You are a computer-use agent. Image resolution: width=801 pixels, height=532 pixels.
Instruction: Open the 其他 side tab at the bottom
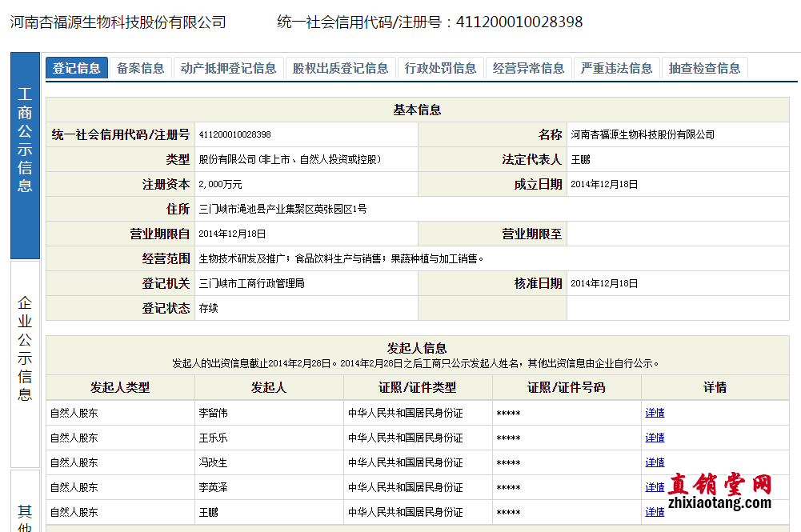click(x=25, y=512)
